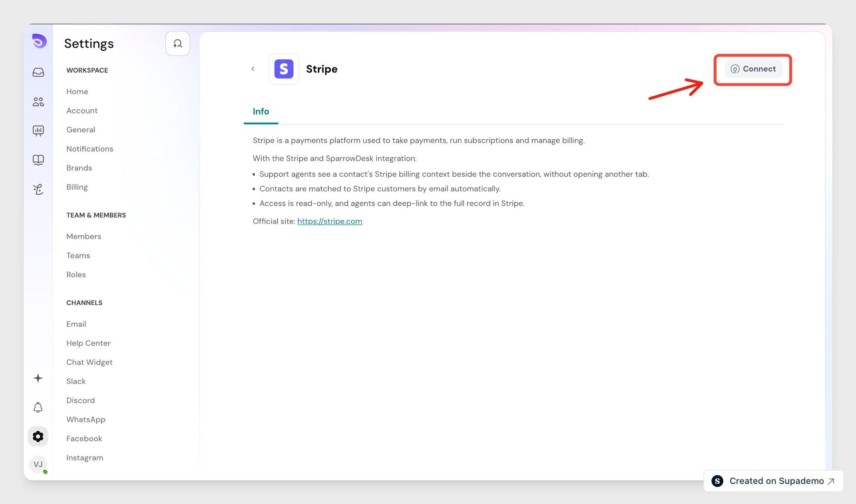The image size is (856, 504).
Task: Open Members page
Action: click(84, 236)
